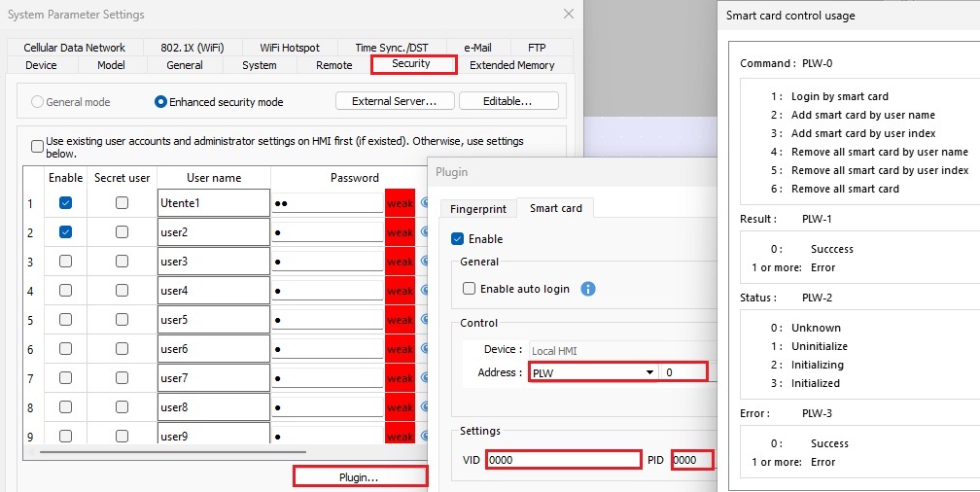
Task: Check Use existing user accounts option
Action: pyautogui.click(x=38, y=147)
